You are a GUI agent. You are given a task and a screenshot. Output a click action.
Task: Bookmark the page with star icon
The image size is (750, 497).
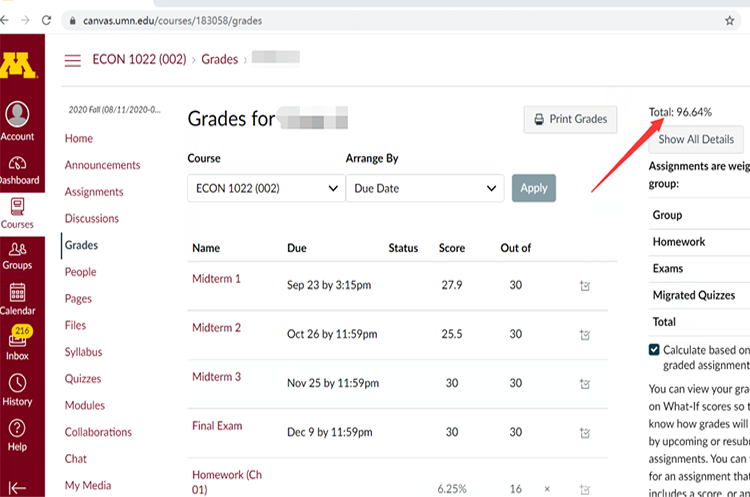coord(729,21)
